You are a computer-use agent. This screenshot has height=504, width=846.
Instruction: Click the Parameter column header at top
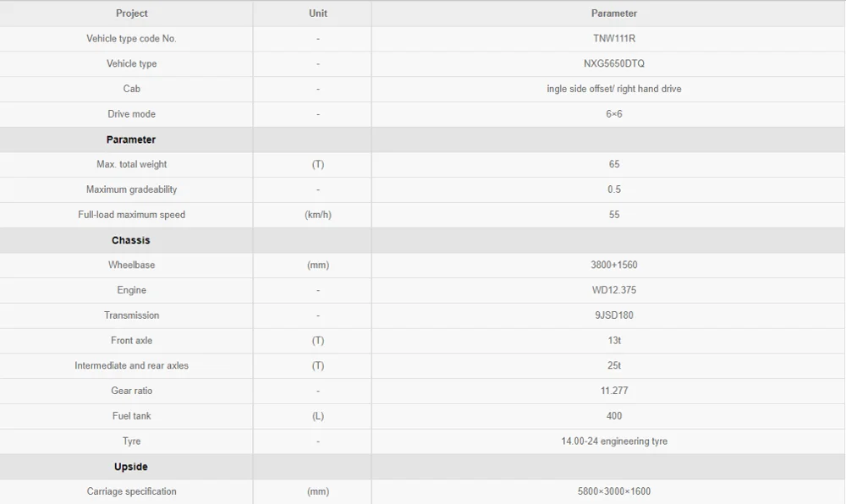coord(613,14)
